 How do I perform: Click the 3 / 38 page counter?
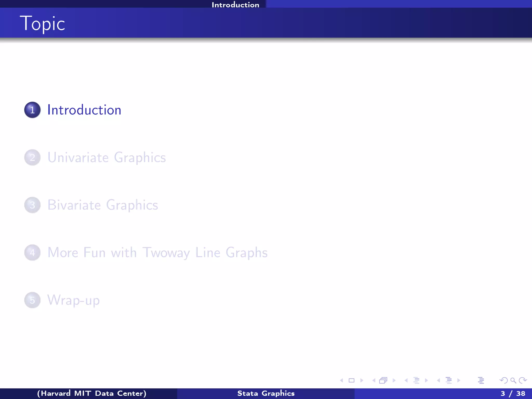click(x=513, y=394)
